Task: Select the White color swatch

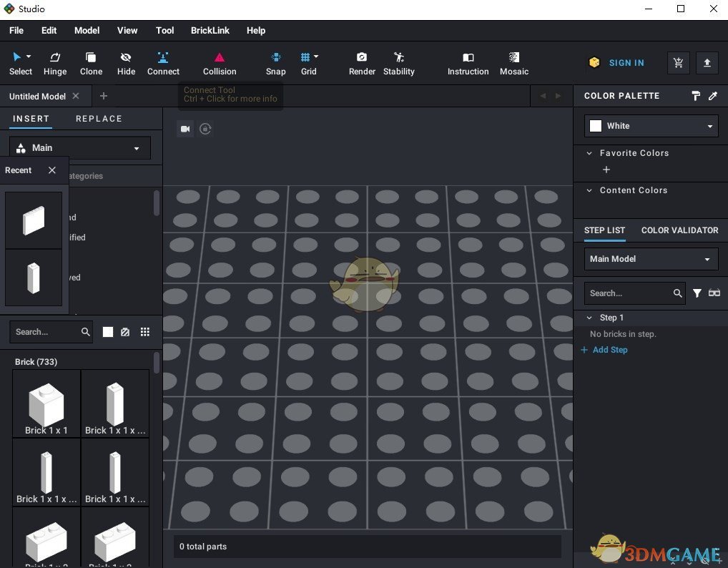Action: (x=596, y=126)
